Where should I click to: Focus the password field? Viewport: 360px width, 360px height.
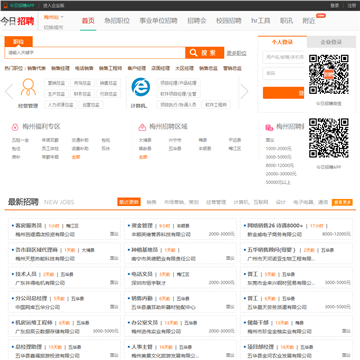284,73
